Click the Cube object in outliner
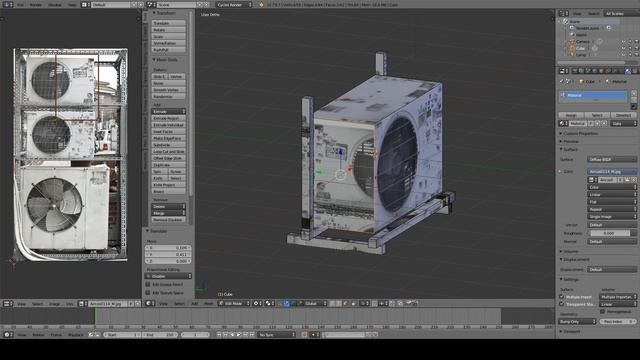 580,48
